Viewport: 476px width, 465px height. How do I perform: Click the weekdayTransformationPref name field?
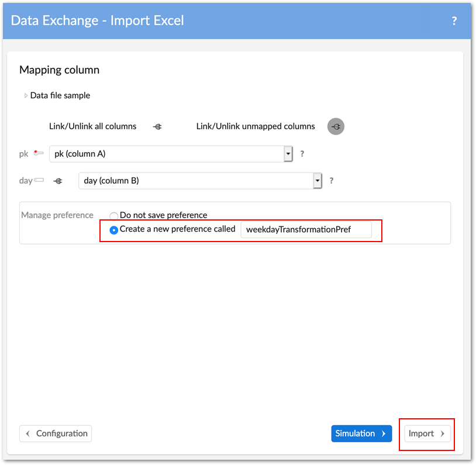[x=305, y=230]
